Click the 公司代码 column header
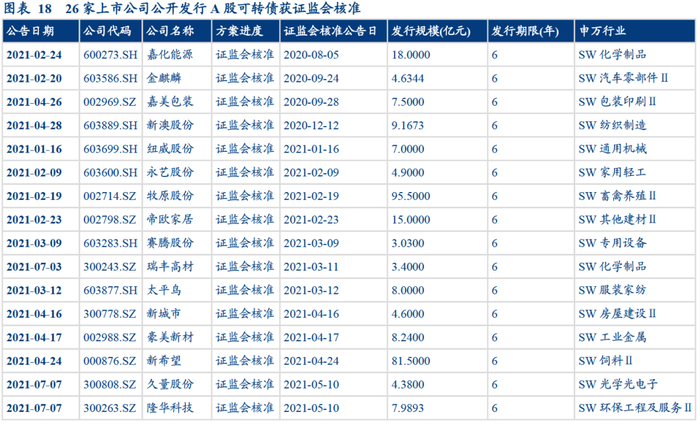Image resolution: width=700 pixels, height=425 pixels. [107, 31]
